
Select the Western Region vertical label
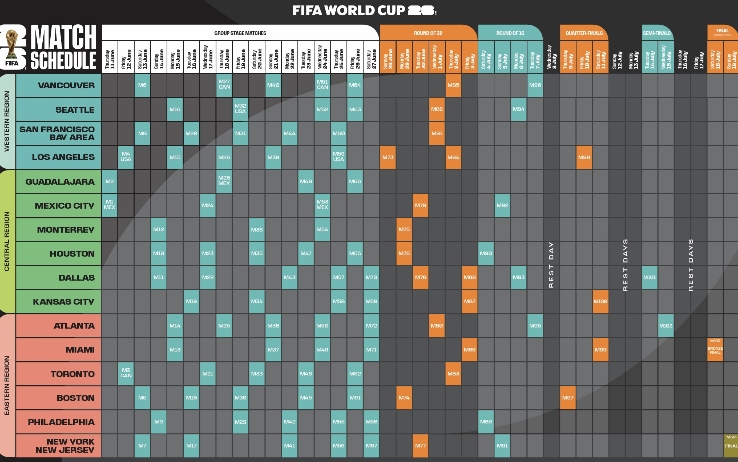click(x=7, y=121)
